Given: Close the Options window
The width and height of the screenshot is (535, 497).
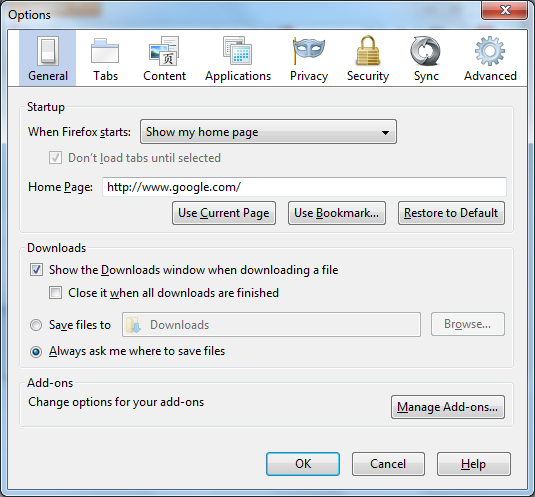Looking at the screenshot, I should (505, 10).
